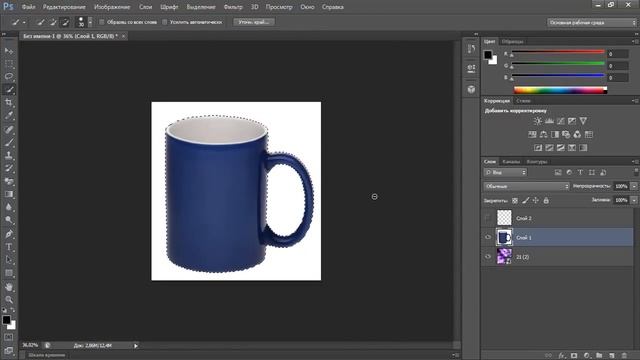Open the 'Файл' menu
The image size is (640, 360).
click(x=28, y=7)
